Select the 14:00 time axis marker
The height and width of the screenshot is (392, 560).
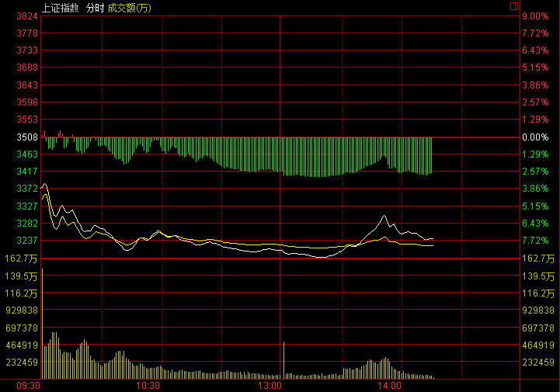(x=389, y=385)
